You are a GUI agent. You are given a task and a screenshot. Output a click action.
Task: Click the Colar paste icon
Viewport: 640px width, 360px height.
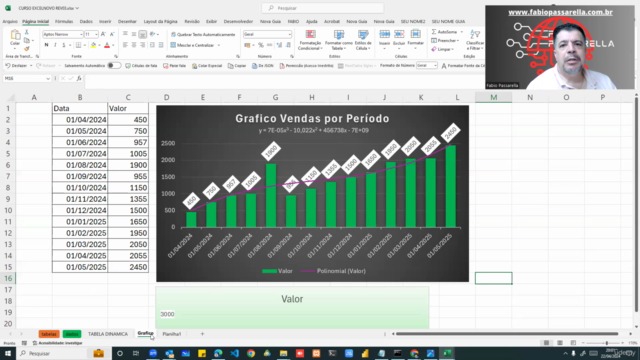[15, 36]
